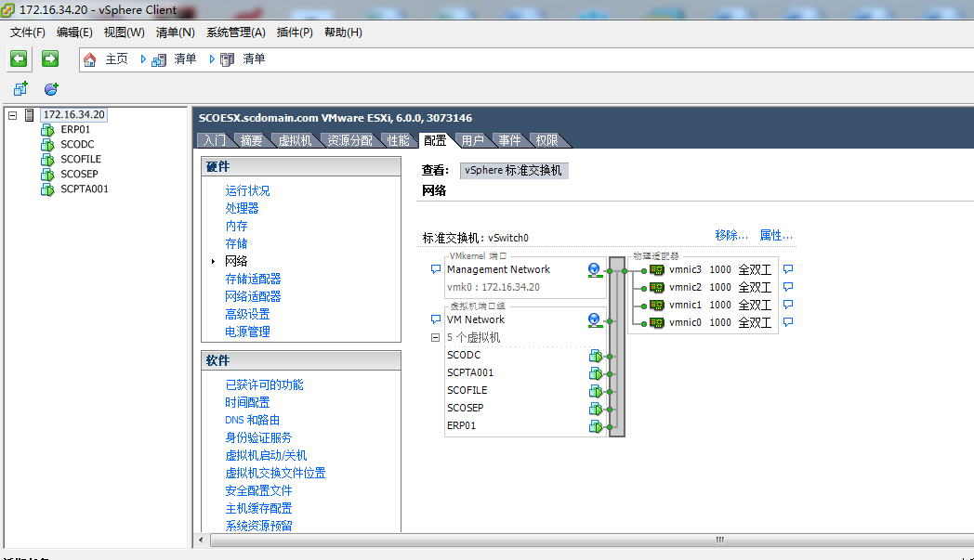This screenshot has width=974, height=560.
Task: Click the 移除... link for vSwitch0
Action: coord(731,235)
